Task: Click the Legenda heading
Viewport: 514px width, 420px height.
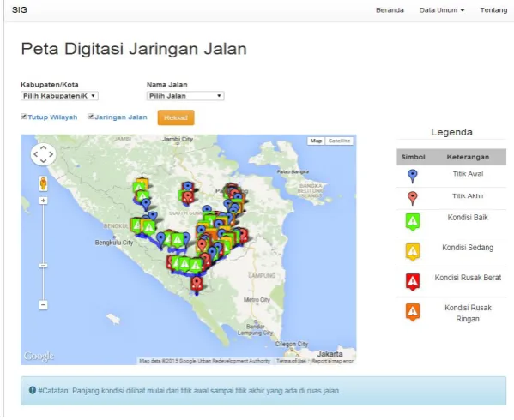Action: [451, 132]
